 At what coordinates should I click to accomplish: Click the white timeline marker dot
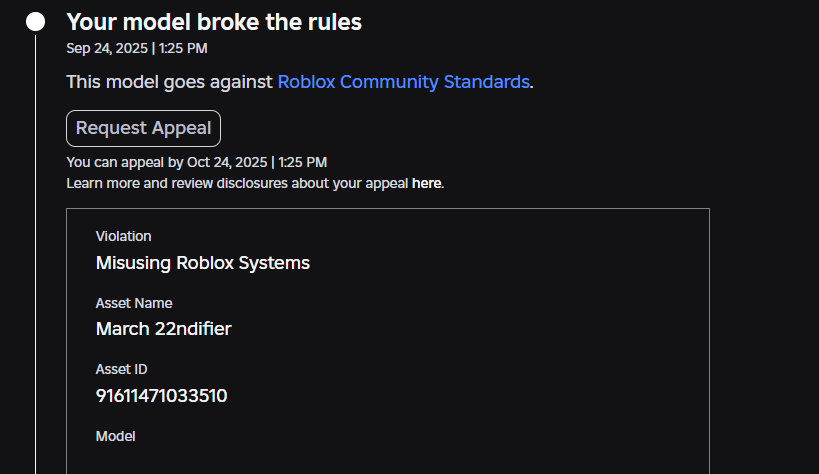pyautogui.click(x=35, y=22)
